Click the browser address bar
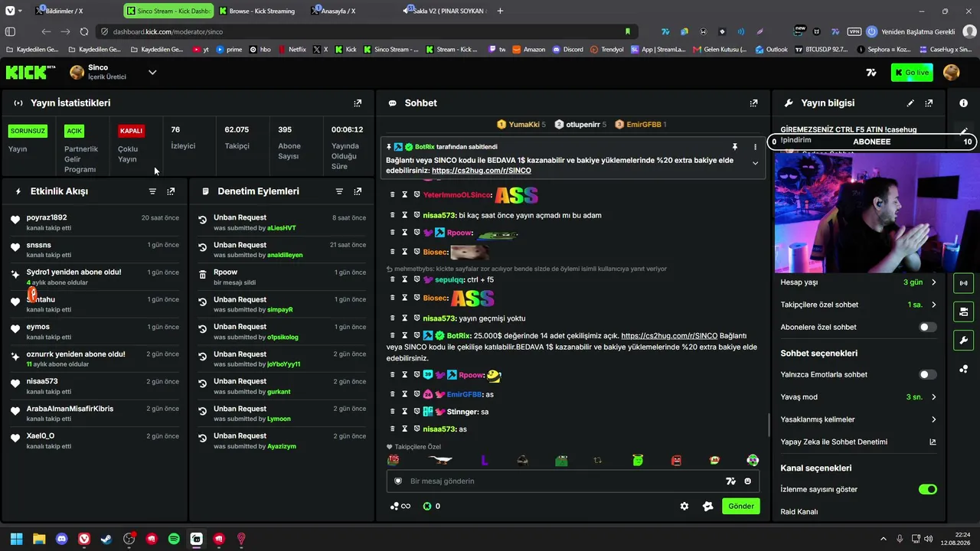980x551 pixels. click(x=367, y=32)
